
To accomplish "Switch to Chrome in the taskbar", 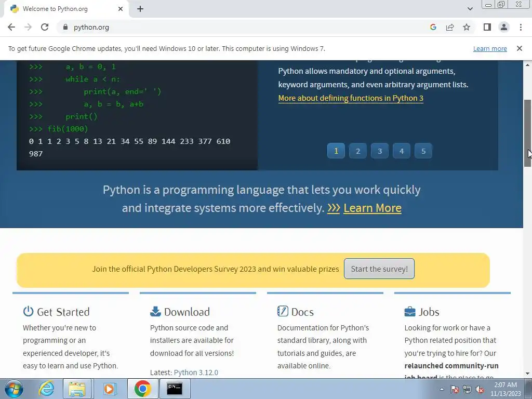I will [x=142, y=389].
